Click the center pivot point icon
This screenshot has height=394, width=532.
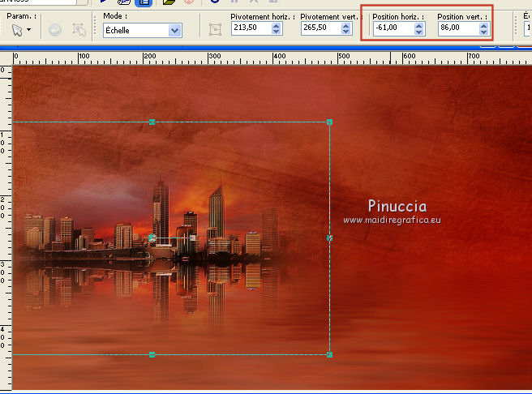click(215, 30)
